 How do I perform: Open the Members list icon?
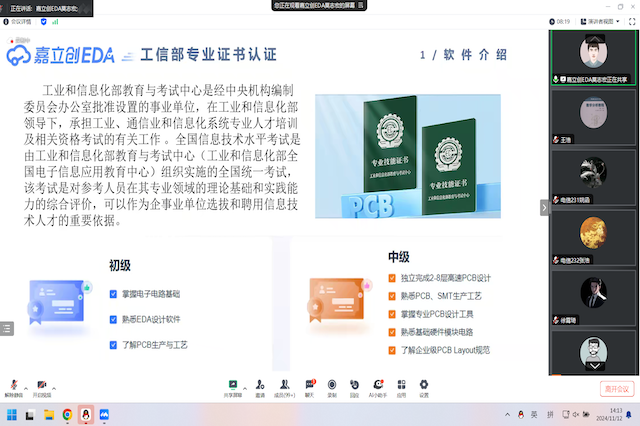coord(286,385)
